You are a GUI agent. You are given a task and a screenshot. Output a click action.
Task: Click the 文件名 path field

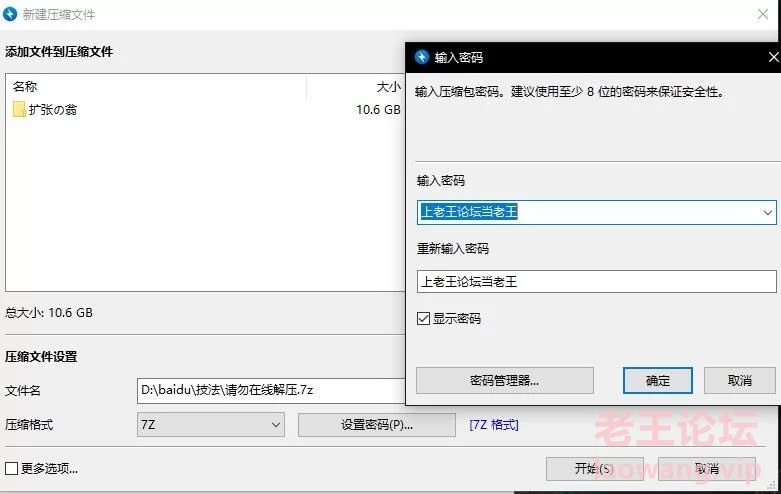(x=271, y=390)
